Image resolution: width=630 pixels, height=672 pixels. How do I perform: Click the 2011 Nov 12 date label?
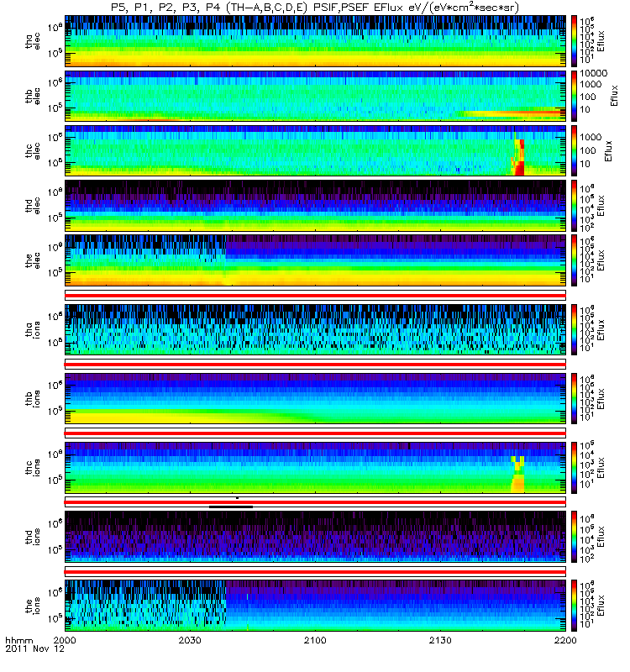(x=34, y=648)
